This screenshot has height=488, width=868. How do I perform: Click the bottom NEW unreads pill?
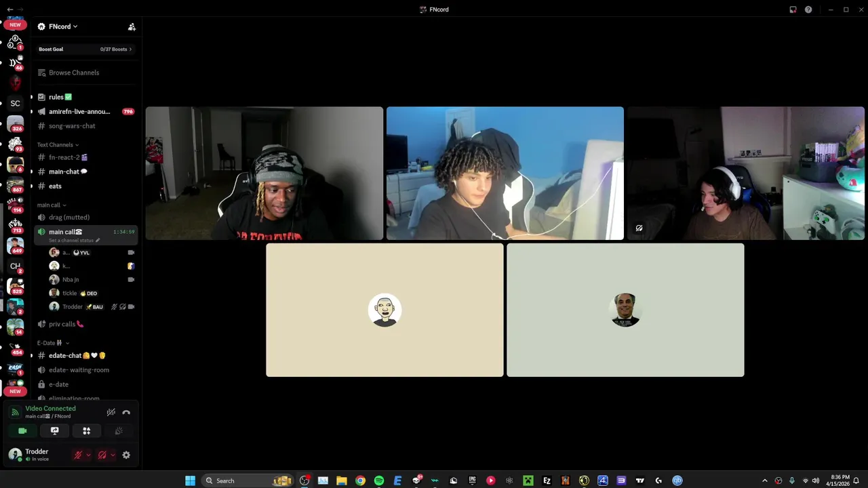tap(15, 391)
